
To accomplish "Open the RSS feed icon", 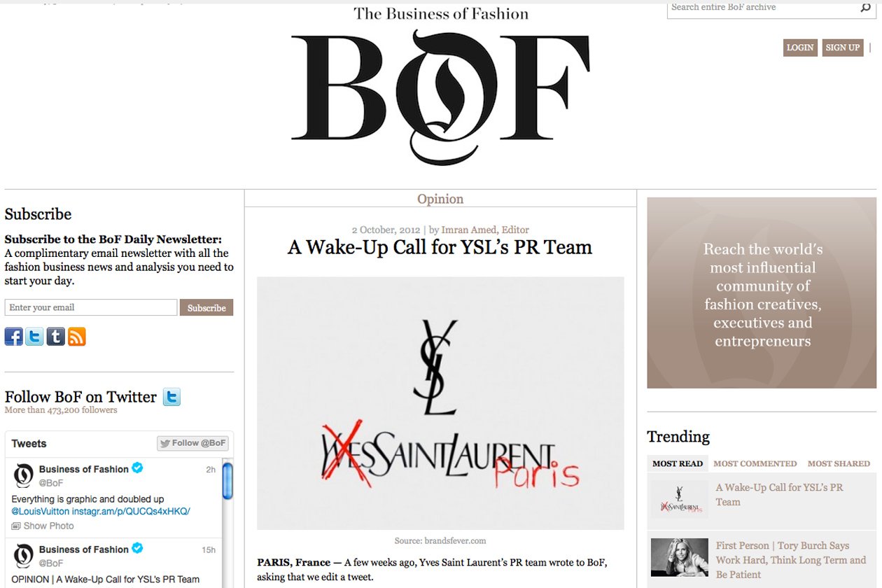I will [77, 337].
